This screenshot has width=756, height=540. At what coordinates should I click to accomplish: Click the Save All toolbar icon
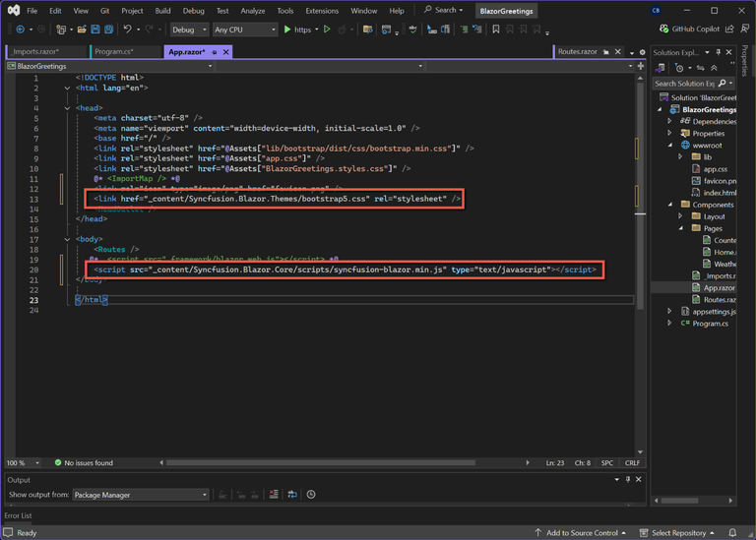click(106, 30)
